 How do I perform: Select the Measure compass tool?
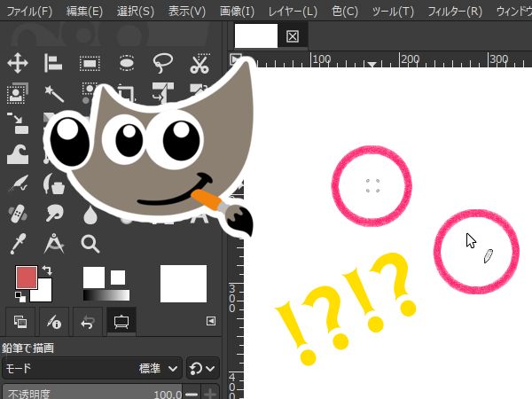click(x=54, y=243)
